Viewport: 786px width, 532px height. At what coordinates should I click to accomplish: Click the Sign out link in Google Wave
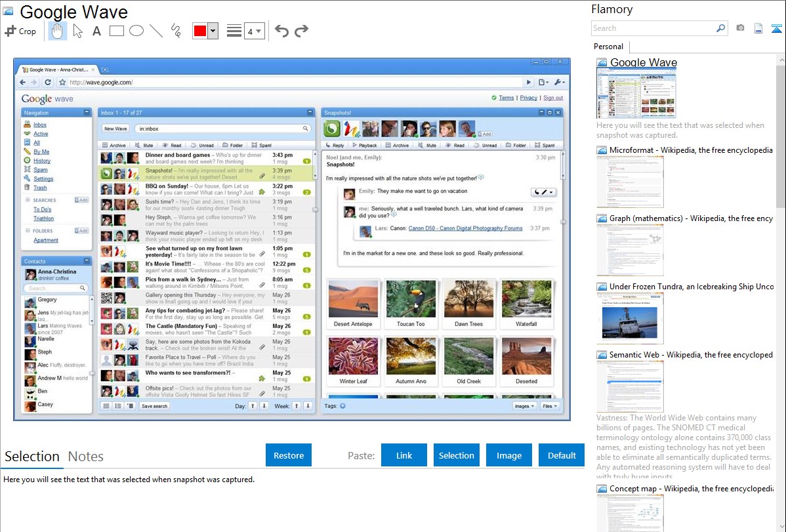click(553, 98)
